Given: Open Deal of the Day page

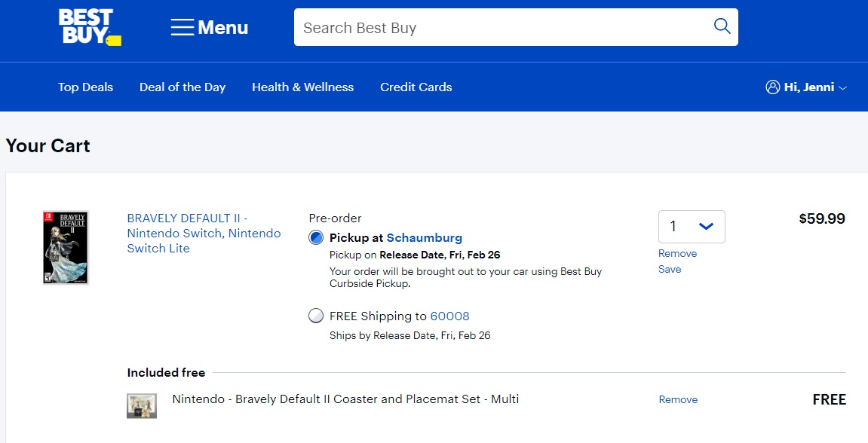Looking at the screenshot, I should point(182,87).
